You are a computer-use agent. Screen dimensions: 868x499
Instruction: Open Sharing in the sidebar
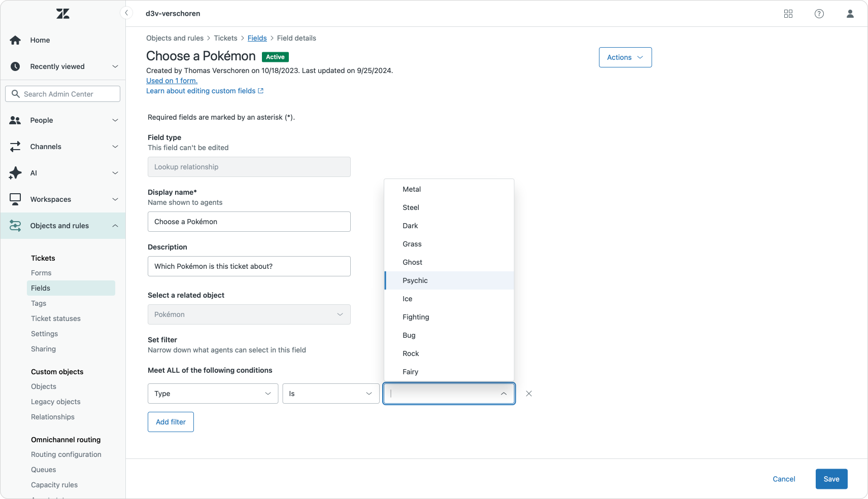coord(44,349)
